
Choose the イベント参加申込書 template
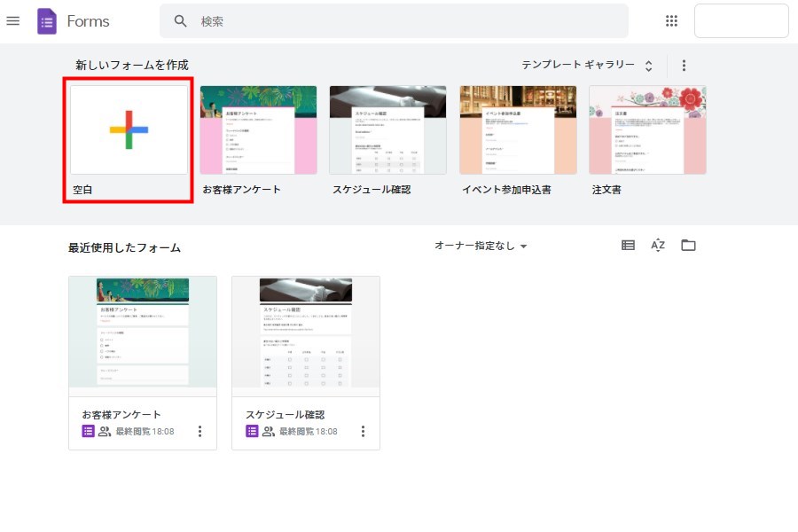pyautogui.click(x=518, y=130)
